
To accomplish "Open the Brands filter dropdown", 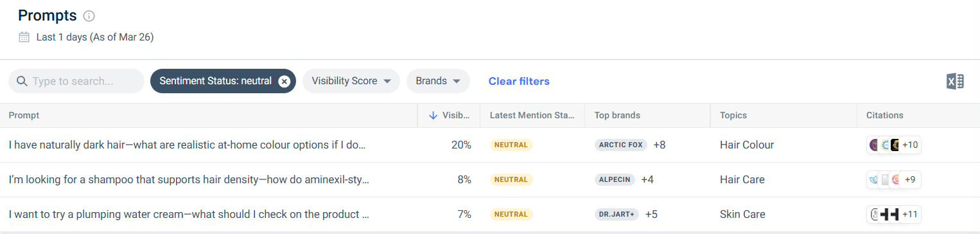I will click(438, 81).
